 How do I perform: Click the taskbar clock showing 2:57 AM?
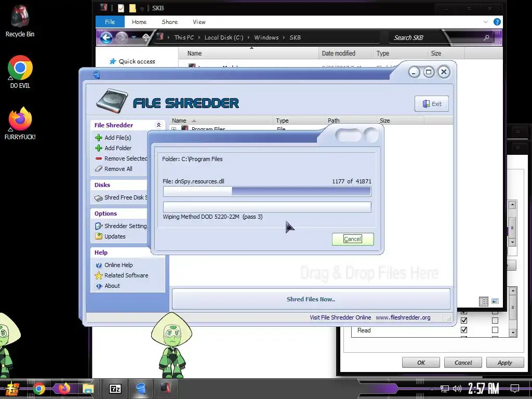click(484, 389)
